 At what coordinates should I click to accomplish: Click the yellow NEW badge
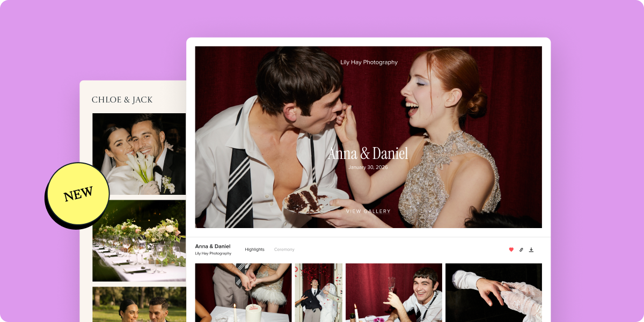78,194
